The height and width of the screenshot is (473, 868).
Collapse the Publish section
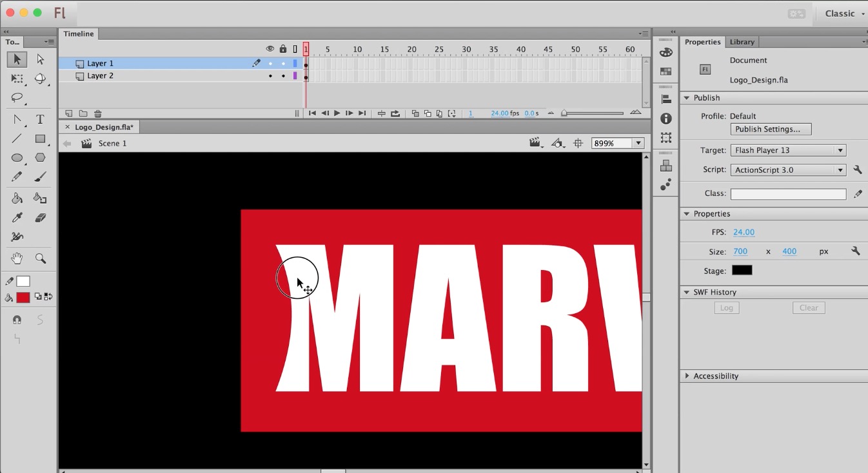pyautogui.click(x=687, y=97)
